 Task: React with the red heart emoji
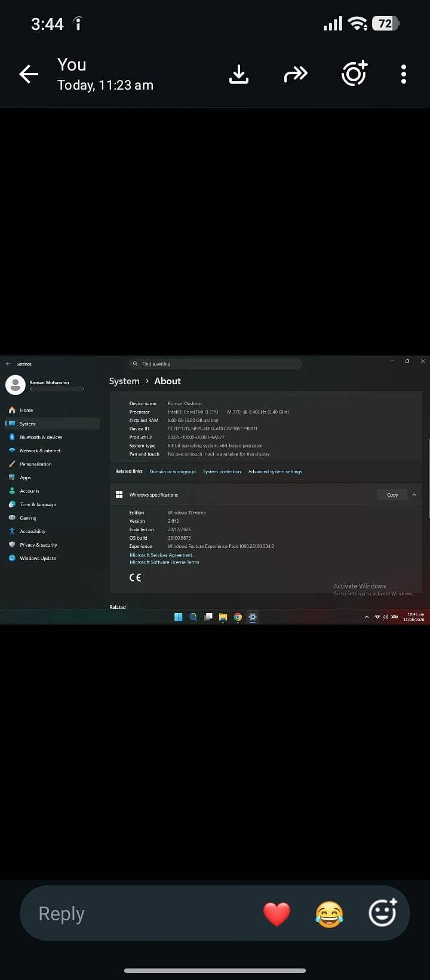click(x=277, y=914)
